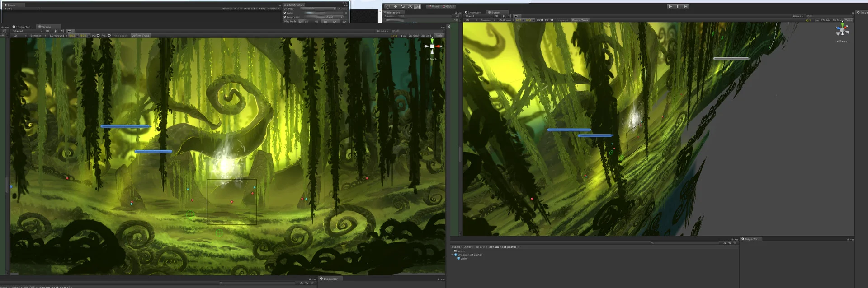Open the Progress Skip dropdown
Viewport: 868px width, 288px height.
[x=323, y=17]
